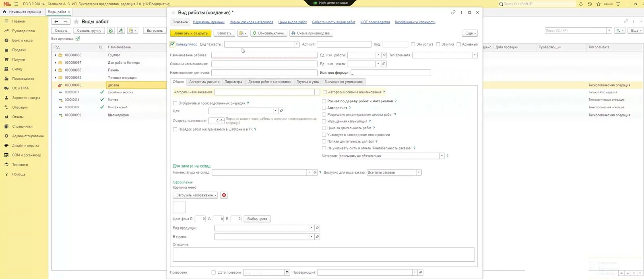This screenshot has height=279, width=644.
Task: Expand the Вид техкарты dropdown
Action: 297,44
